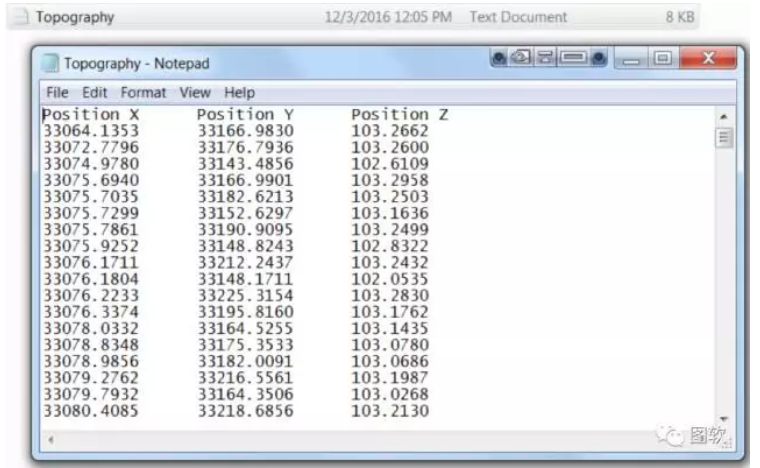The height and width of the screenshot is (468, 760).
Task: Click the value 33074.9780
Action: point(91,164)
